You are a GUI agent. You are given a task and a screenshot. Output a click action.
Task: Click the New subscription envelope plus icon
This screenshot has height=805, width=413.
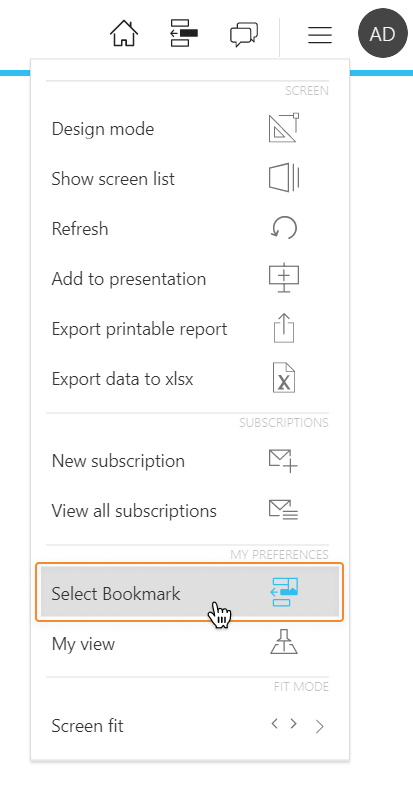coord(284,461)
